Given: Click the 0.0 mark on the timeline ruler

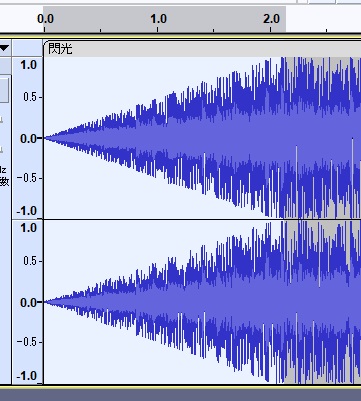Looking at the screenshot, I should tap(45, 19).
